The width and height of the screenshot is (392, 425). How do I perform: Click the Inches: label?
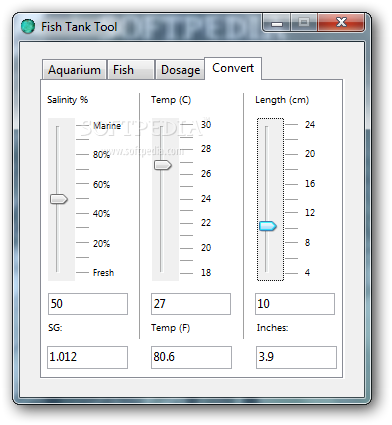click(272, 328)
